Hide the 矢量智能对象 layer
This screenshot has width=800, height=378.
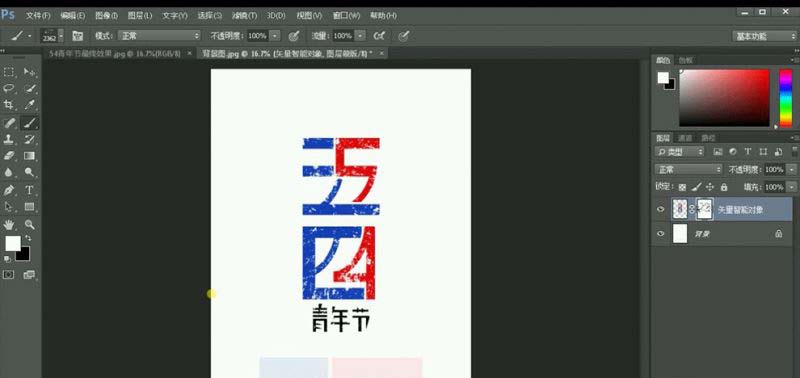(661, 210)
